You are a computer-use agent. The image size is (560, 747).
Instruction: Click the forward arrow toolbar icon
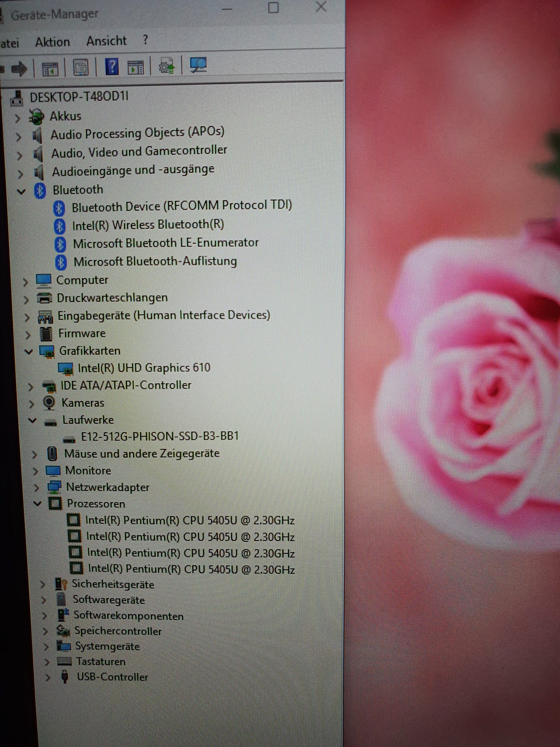tap(19, 69)
